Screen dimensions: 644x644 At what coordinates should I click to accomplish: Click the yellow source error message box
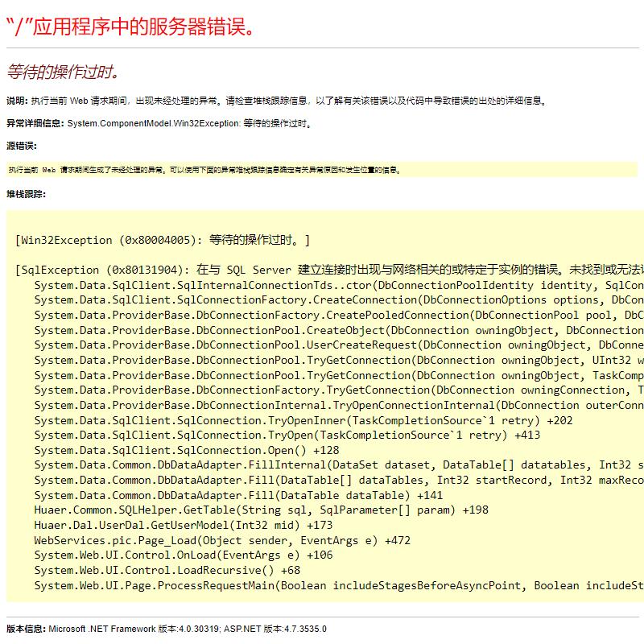tap(322, 170)
